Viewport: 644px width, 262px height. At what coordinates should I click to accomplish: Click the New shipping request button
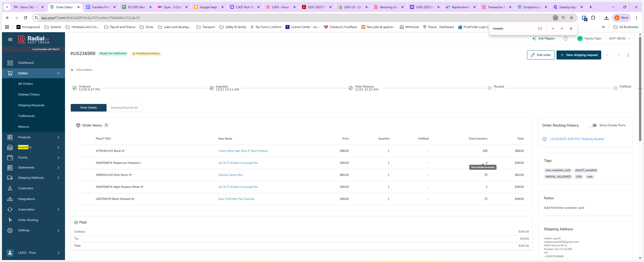[578, 55]
